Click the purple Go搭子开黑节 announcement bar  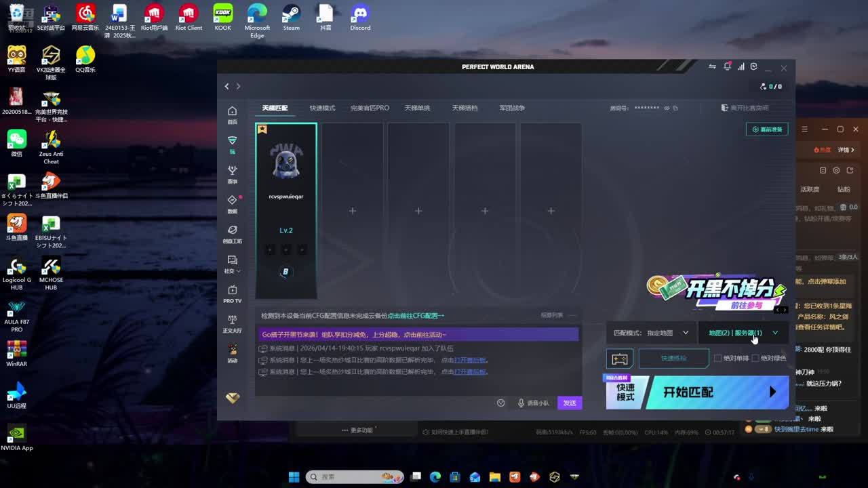coord(418,335)
